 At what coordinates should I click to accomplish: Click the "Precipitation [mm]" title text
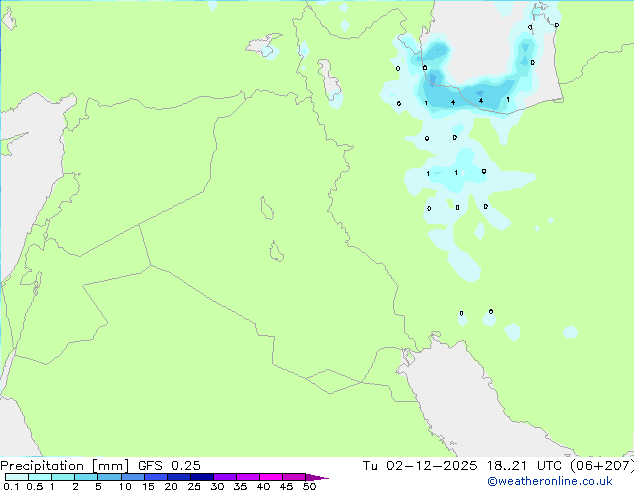click(x=65, y=466)
